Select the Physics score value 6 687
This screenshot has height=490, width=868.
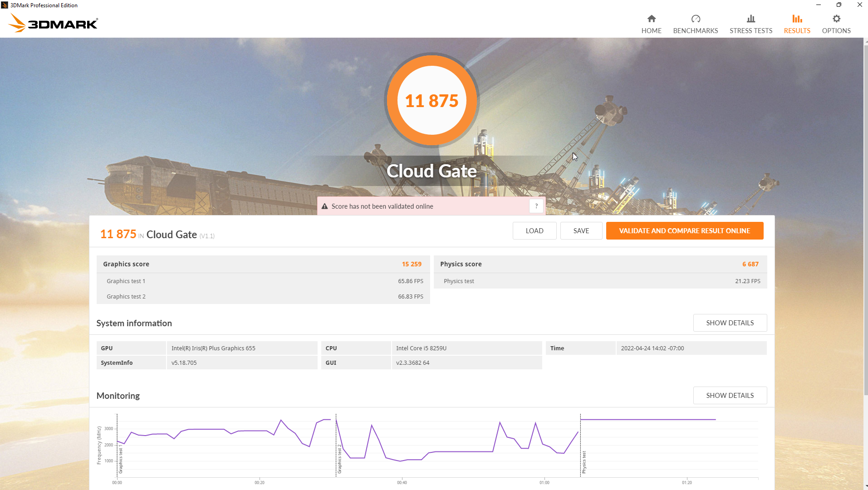(x=750, y=264)
